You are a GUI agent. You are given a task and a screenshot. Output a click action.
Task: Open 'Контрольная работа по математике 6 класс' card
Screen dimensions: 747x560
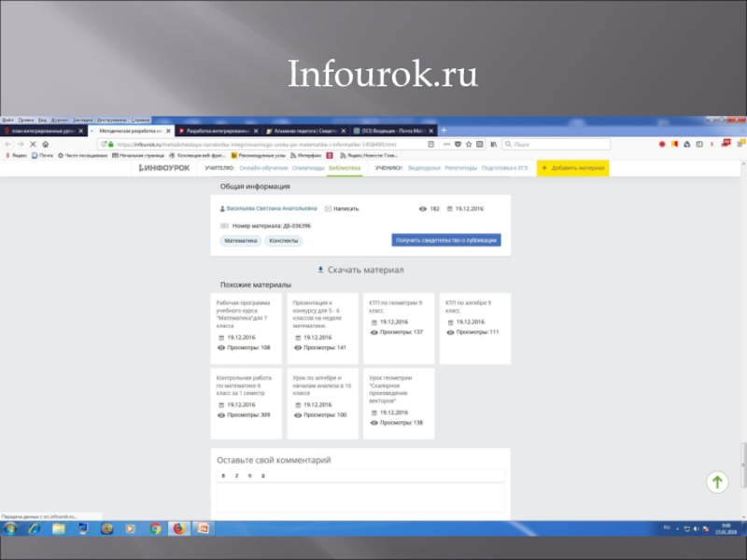[246, 403]
